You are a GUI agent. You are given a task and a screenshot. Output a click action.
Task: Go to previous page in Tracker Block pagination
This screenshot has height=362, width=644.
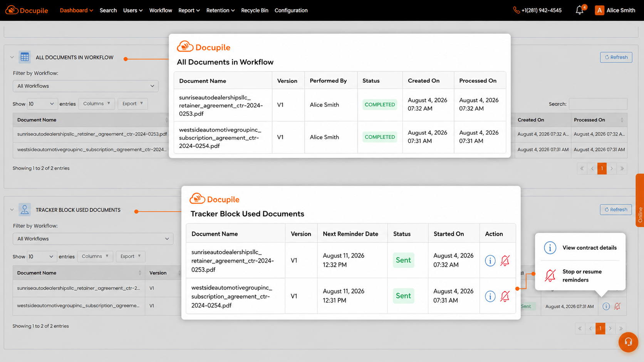click(590, 329)
